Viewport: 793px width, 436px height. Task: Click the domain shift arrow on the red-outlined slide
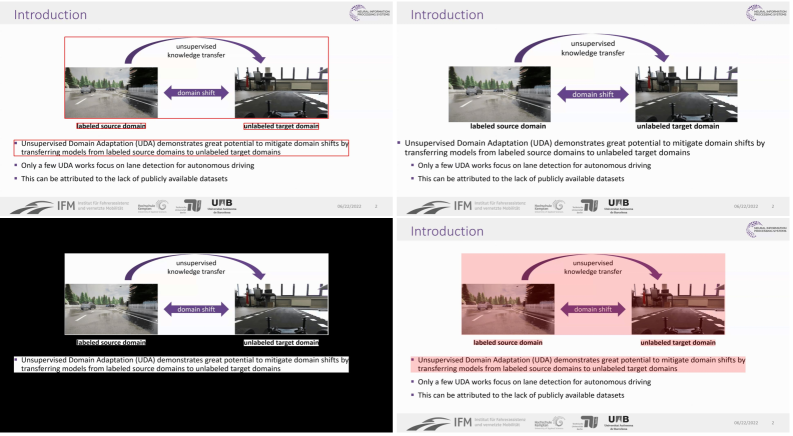(196, 93)
